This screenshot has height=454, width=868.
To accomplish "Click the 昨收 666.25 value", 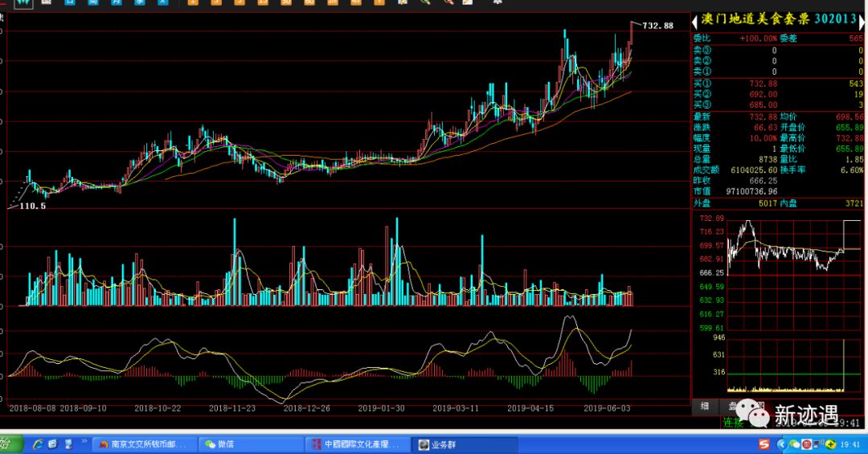I will coord(763,181).
